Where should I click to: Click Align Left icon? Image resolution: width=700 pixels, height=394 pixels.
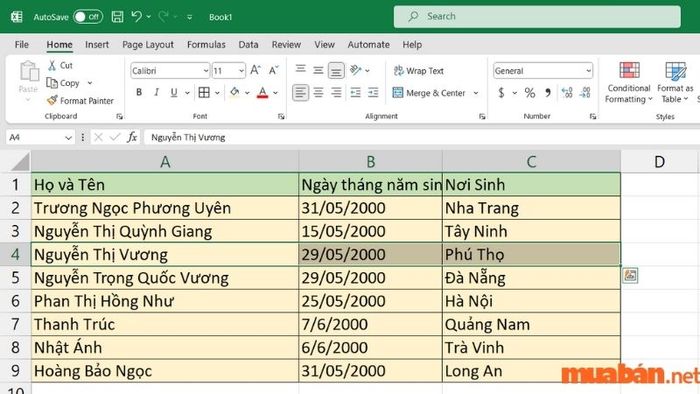(x=300, y=93)
